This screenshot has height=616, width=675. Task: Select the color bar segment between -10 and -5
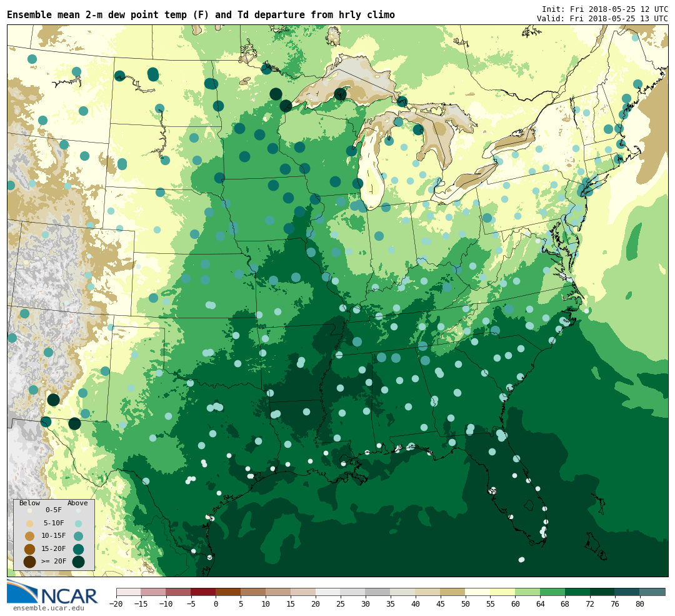tap(179, 592)
